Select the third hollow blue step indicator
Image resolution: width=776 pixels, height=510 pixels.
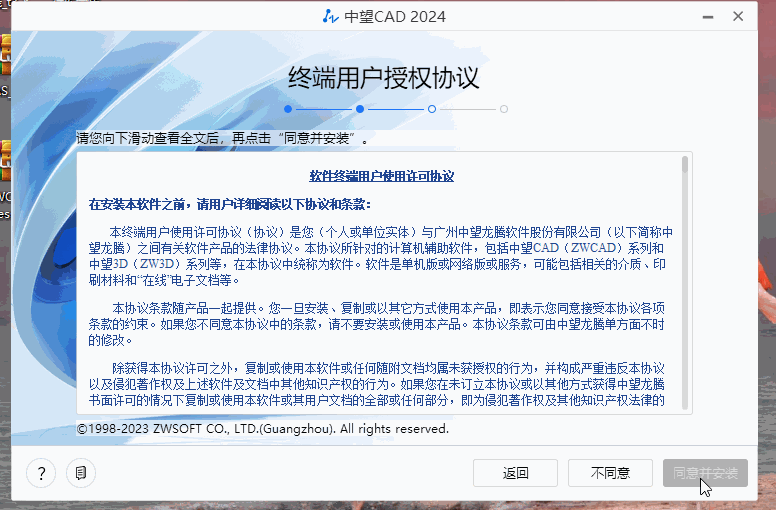pos(432,109)
